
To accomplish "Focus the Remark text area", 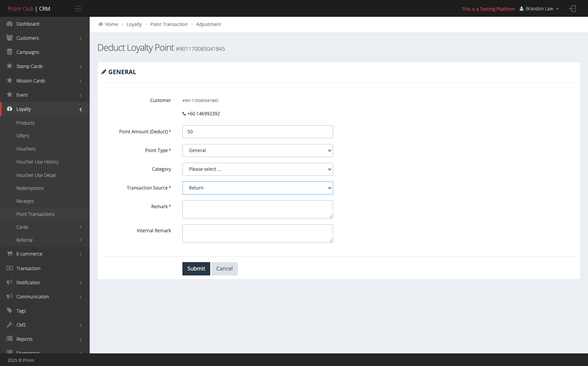I will [258, 209].
